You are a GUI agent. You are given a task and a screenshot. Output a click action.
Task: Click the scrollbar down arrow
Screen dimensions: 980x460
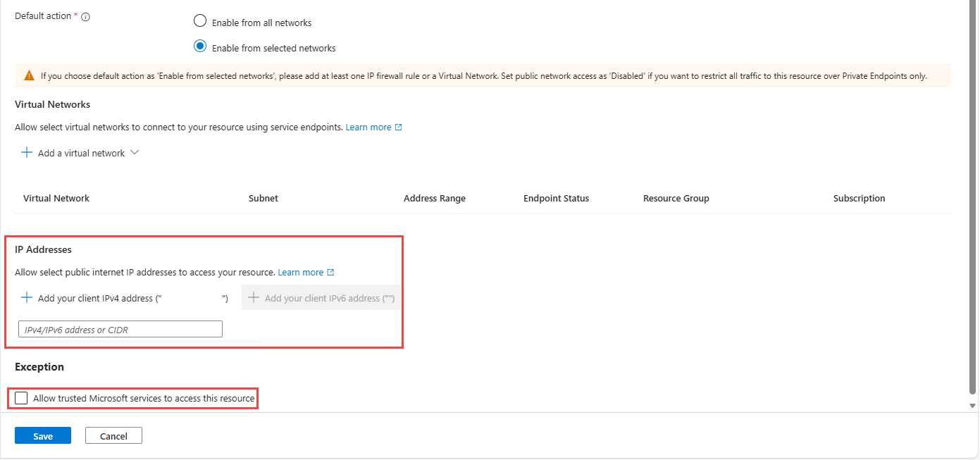coord(972,406)
